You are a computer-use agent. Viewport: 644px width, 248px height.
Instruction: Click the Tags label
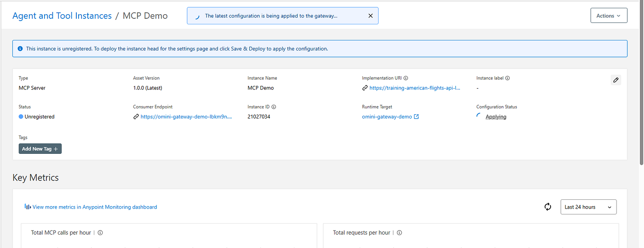[23, 137]
